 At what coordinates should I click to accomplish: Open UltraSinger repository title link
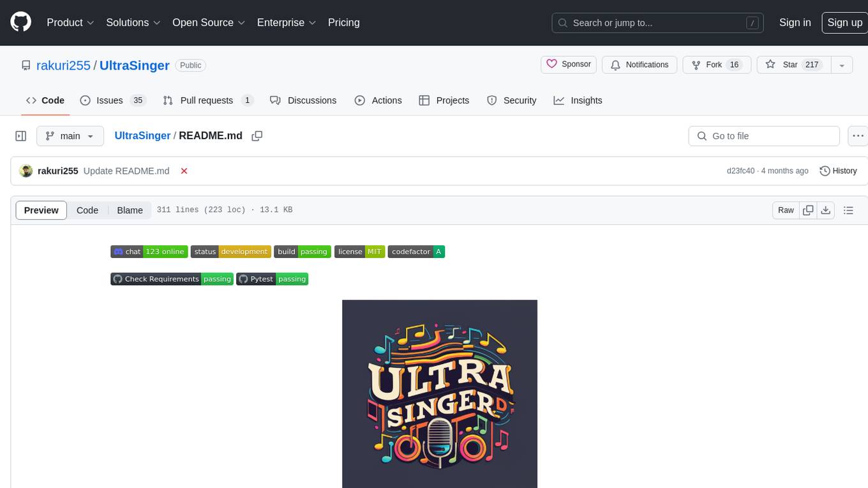click(135, 65)
